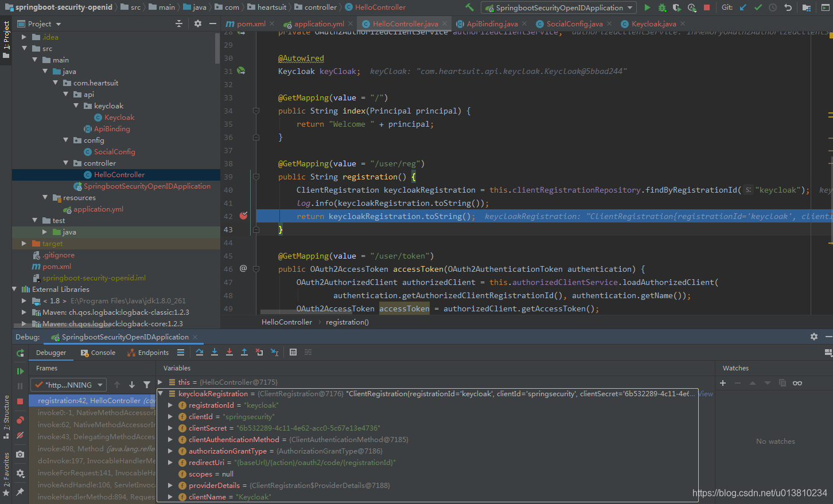Viewport: 833px width, 504px height.
Task: Collapse keycloakRegistration variable node
Action: [160, 393]
